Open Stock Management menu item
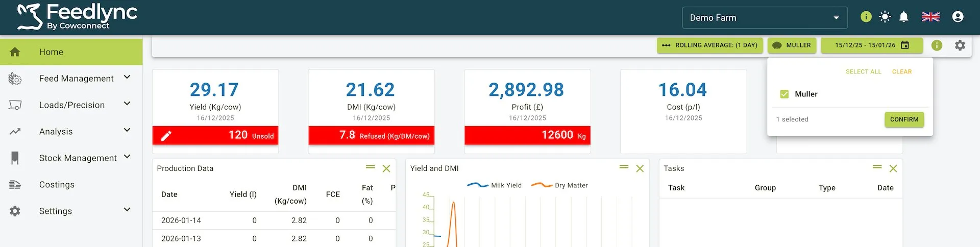This screenshot has height=247, width=980. (78, 158)
